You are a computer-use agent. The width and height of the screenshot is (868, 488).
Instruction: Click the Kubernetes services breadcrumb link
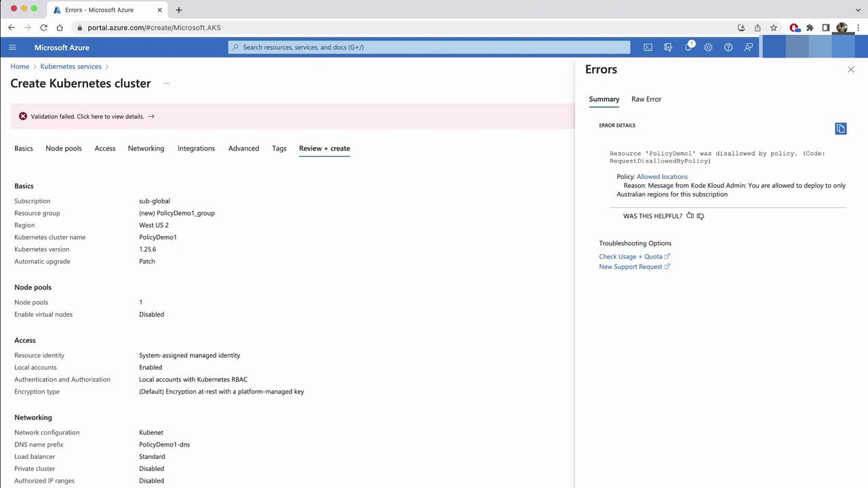[71, 66]
